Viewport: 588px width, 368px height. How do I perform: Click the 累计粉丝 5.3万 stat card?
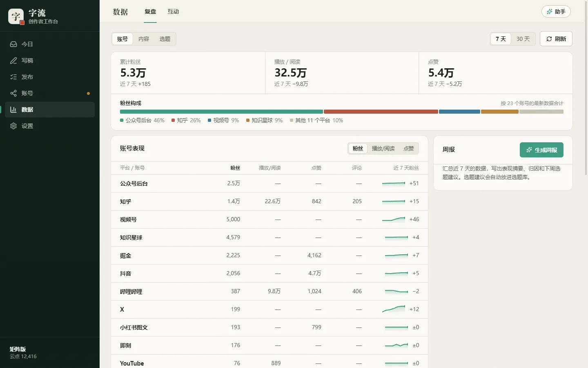[188, 73]
